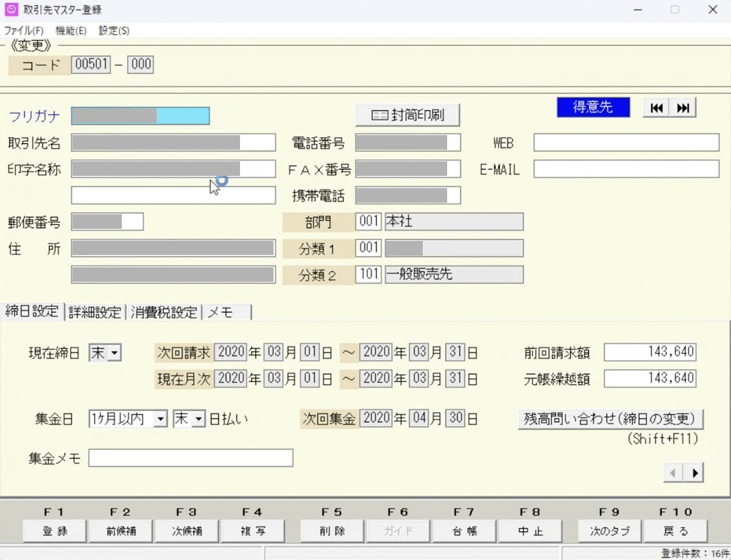Open the 機能(E) menu
Image resolution: width=731 pixels, height=560 pixels.
click(71, 30)
